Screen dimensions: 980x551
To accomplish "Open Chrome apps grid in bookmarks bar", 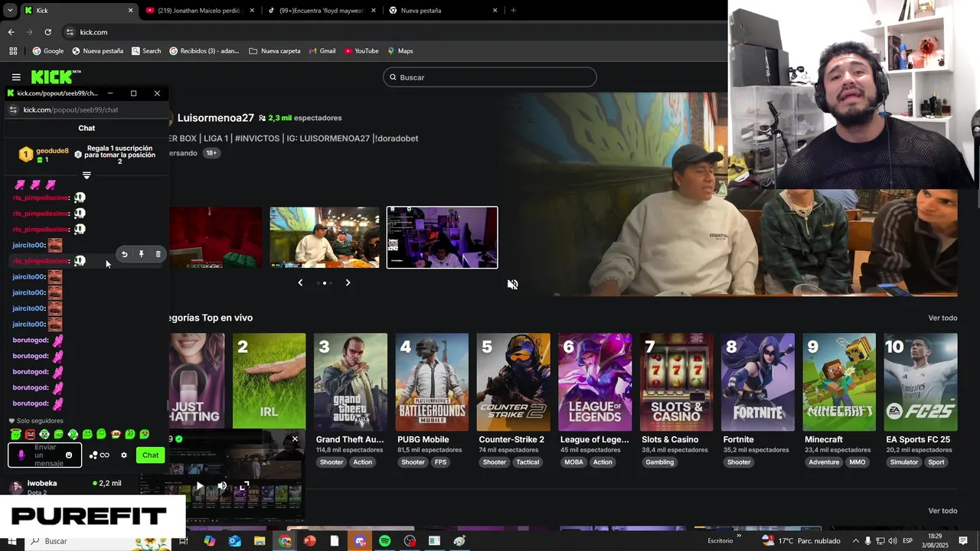I will pos(13,51).
